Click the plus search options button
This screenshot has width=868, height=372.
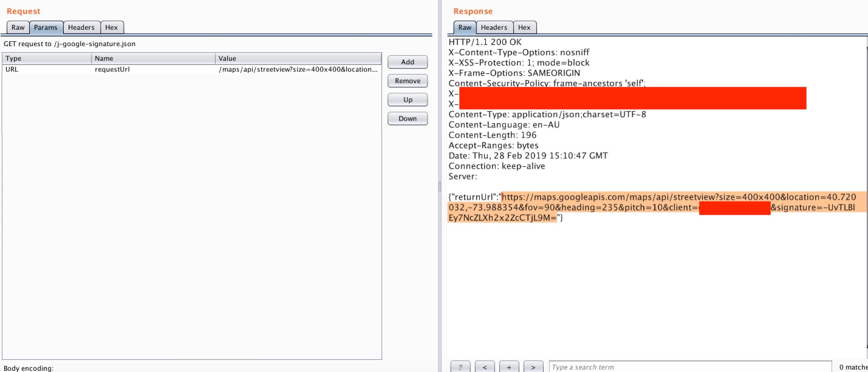[x=509, y=367]
